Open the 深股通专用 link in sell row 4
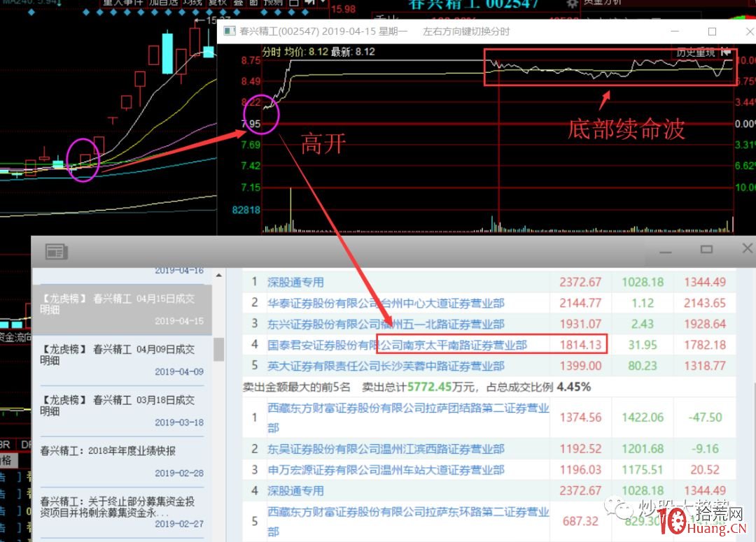Viewport: 756px width, 542px height. (x=295, y=491)
